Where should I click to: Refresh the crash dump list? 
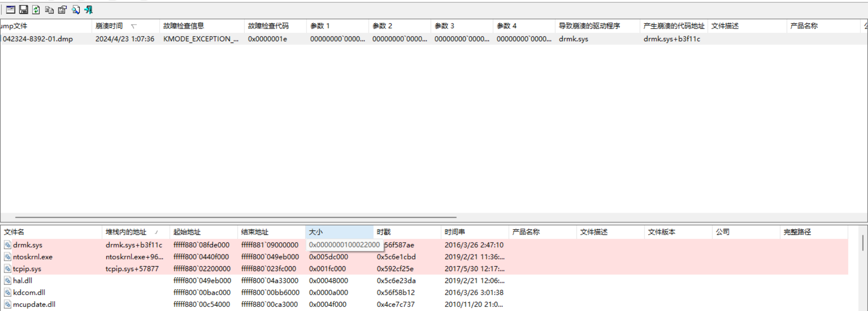pos(36,10)
